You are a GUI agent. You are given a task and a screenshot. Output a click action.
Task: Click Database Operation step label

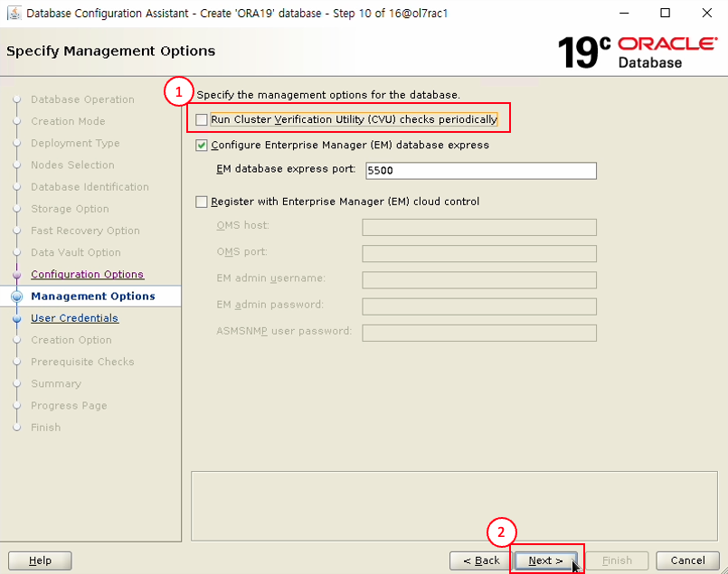82,99
